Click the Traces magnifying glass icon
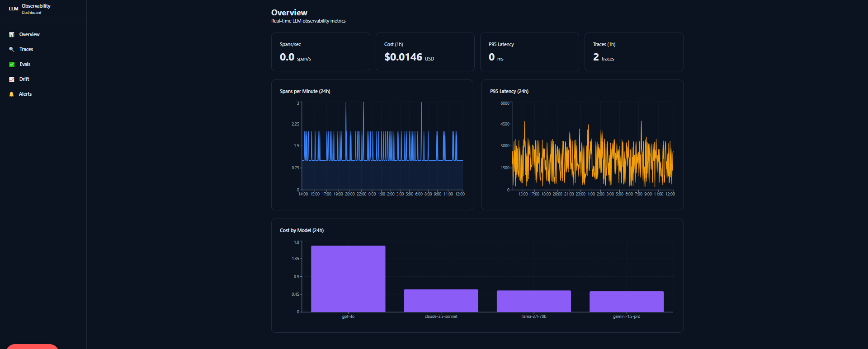The width and height of the screenshot is (868, 349). 12,50
